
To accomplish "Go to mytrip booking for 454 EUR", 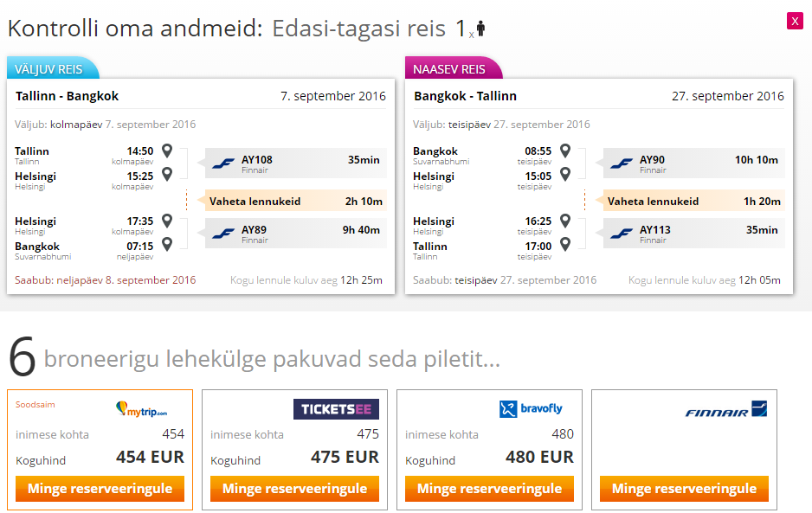I will pyautogui.click(x=100, y=489).
